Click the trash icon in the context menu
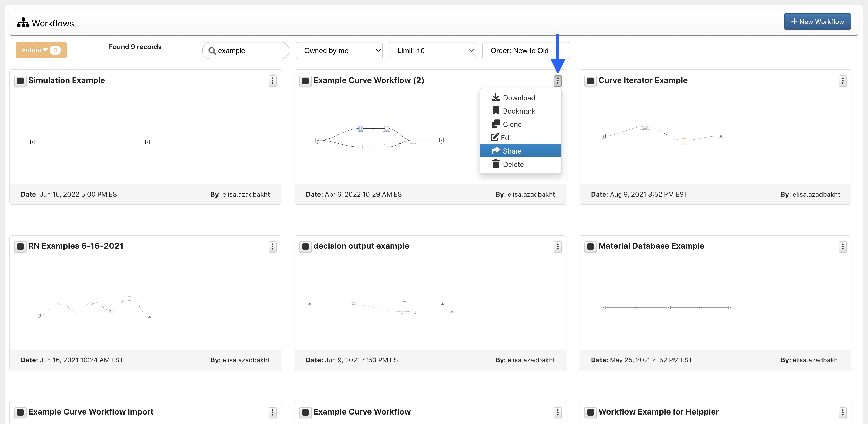The image size is (868, 426). coord(495,164)
